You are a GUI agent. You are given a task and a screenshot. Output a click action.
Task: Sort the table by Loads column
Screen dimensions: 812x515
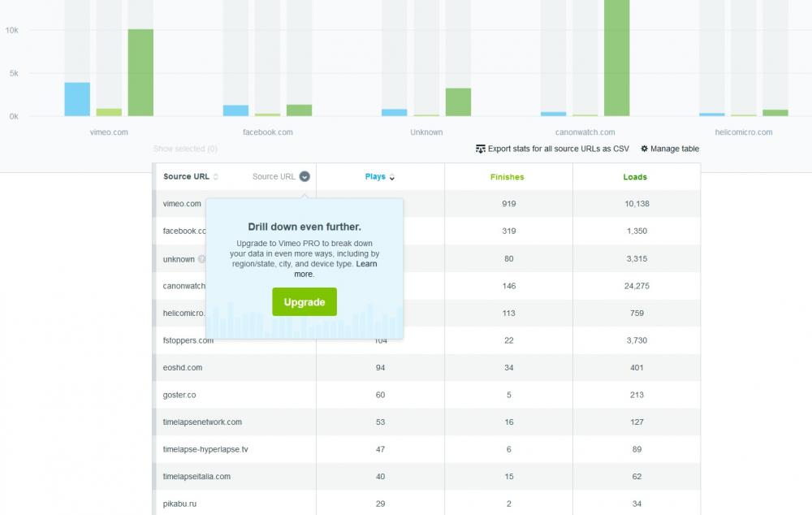635,177
